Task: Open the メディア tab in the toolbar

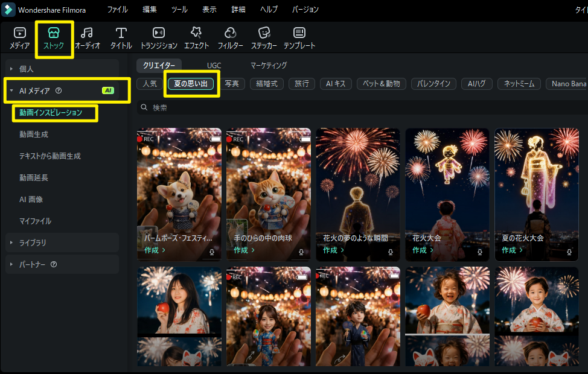Action: point(19,38)
